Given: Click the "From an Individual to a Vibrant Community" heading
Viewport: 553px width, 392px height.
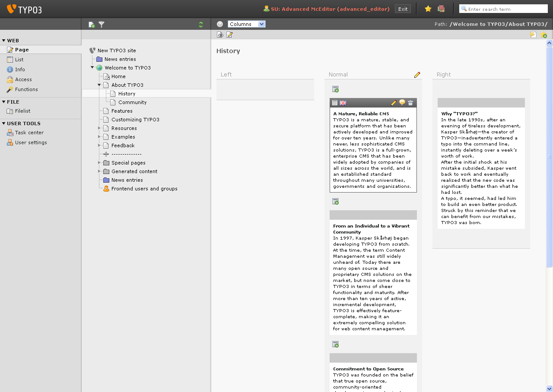Looking at the screenshot, I should tap(371, 229).
